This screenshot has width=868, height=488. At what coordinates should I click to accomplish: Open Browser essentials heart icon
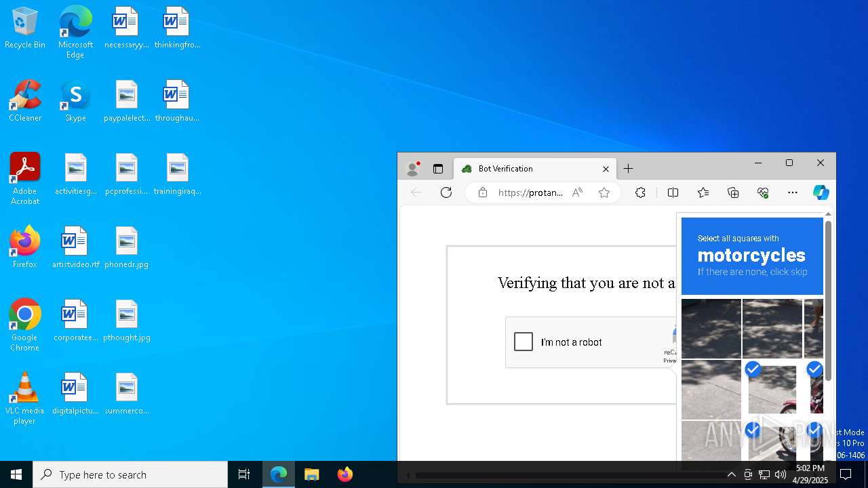[x=763, y=192]
